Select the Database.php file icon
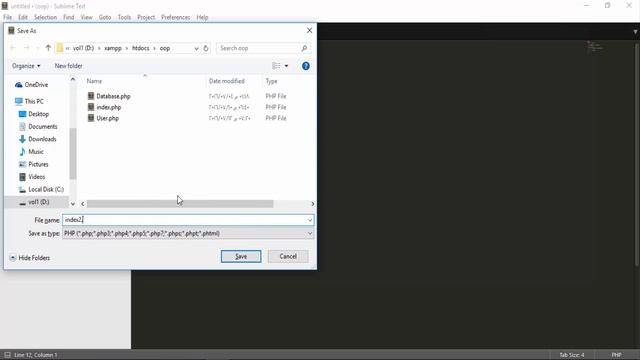This screenshot has height=360, width=640. pos(91,96)
